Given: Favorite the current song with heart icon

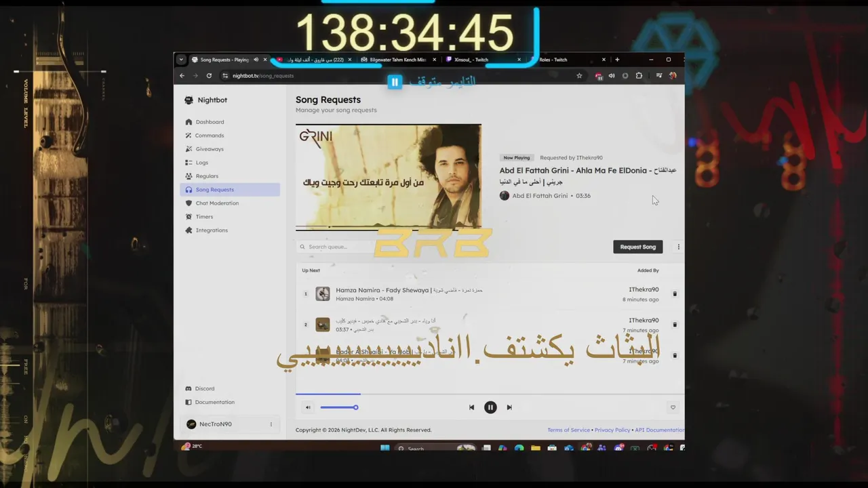Looking at the screenshot, I should (673, 407).
